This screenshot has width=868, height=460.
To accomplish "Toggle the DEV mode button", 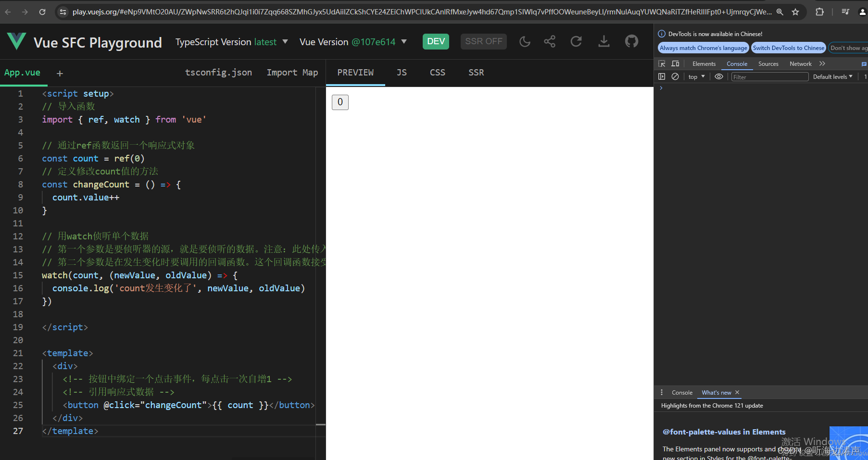I will coord(436,41).
